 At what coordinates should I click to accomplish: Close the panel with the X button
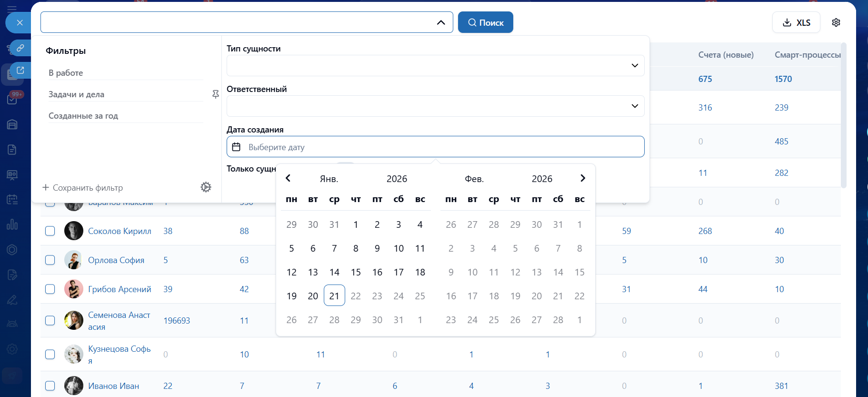(20, 22)
